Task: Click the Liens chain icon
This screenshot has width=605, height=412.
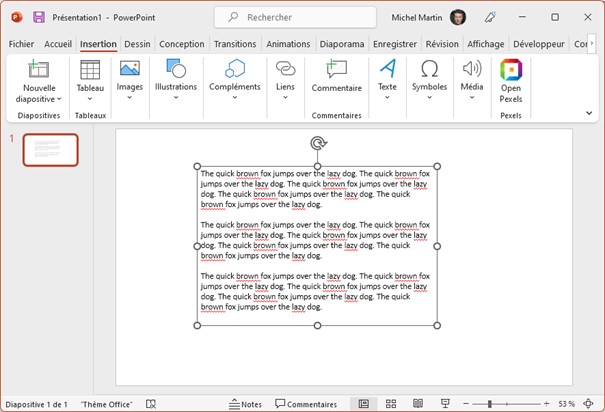Action: (285, 69)
